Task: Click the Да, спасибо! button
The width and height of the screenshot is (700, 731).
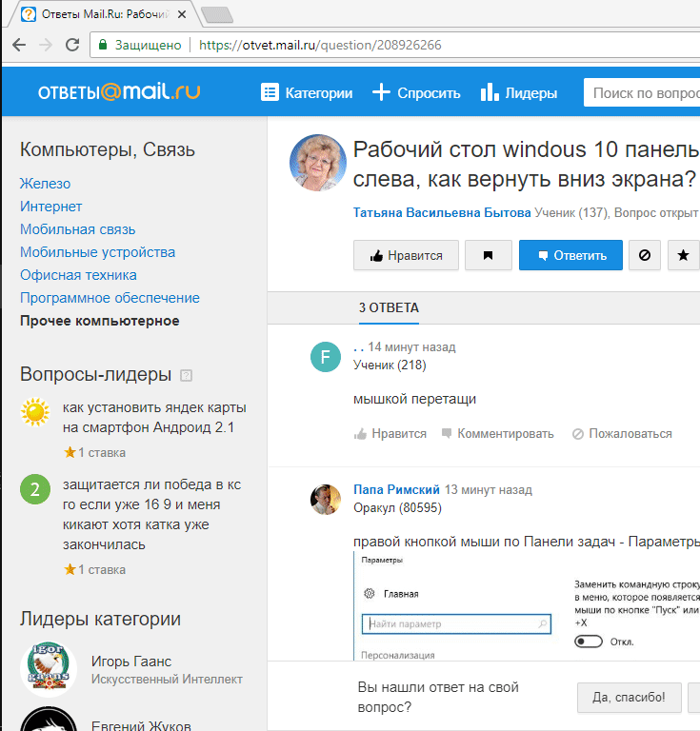Action: click(629, 698)
